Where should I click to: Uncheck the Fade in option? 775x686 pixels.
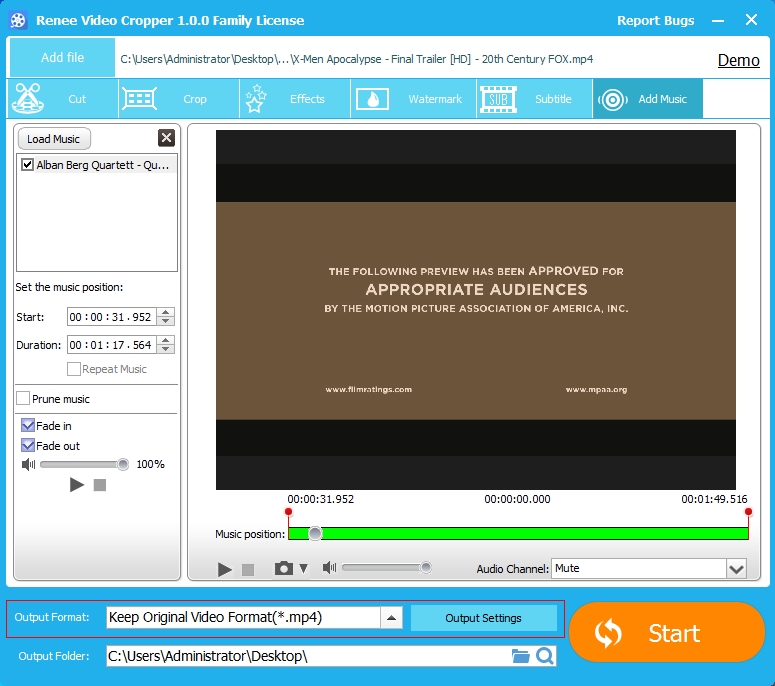28,426
